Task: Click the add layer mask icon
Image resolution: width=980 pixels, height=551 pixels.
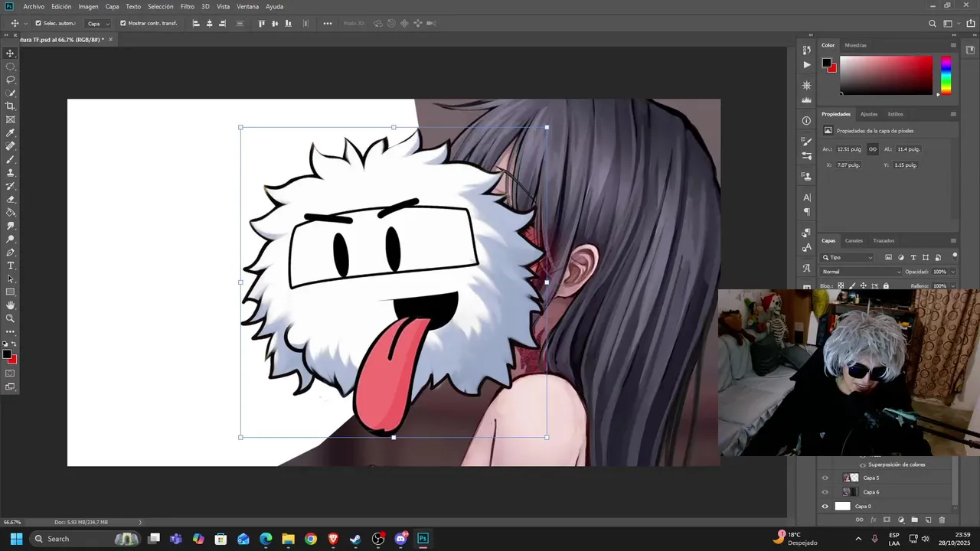Action: pyautogui.click(x=887, y=520)
